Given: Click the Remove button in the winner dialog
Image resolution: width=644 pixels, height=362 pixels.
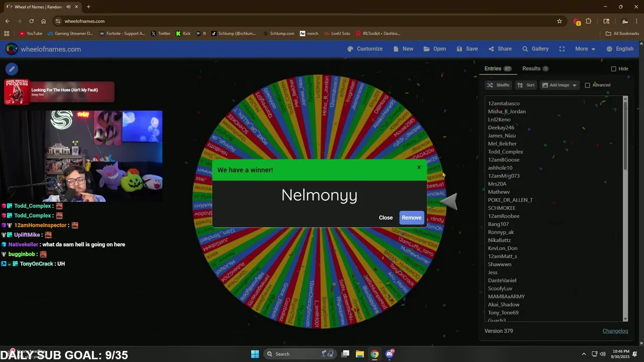Looking at the screenshot, I should [412, 218].
